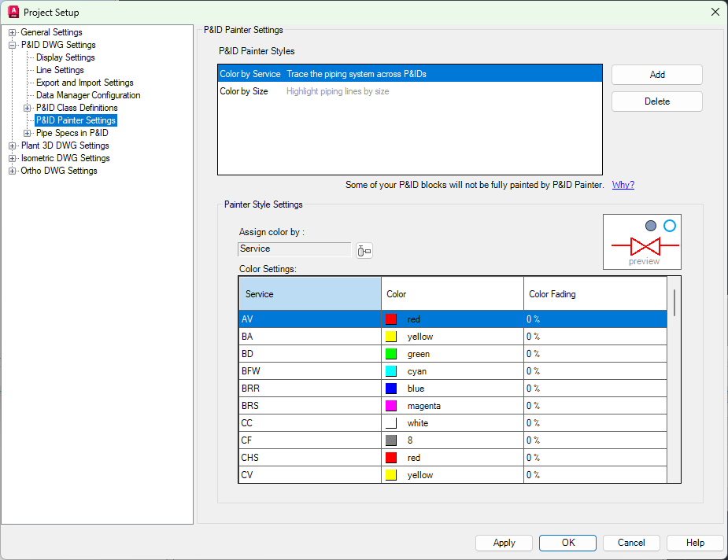Click the Color Fading column header

coord(596,294)
